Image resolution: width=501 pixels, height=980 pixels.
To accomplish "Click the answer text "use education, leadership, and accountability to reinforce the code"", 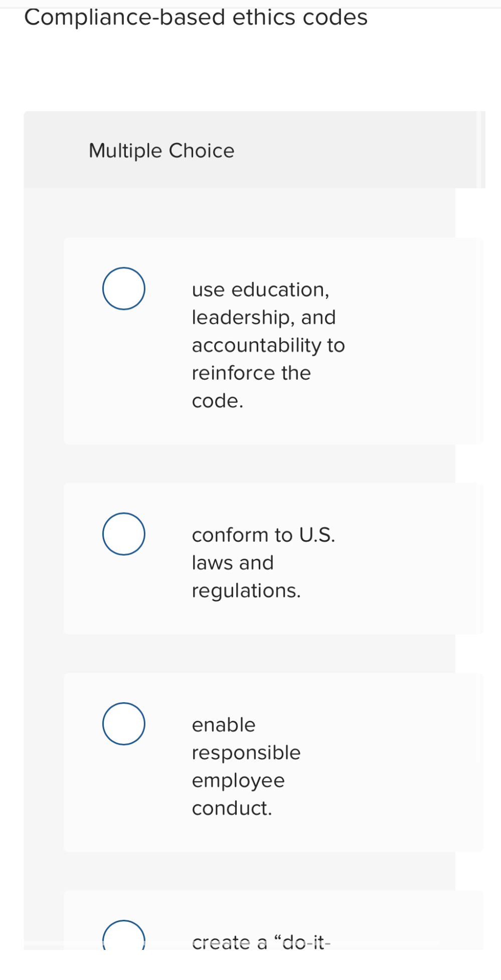I will click(268, 345).
